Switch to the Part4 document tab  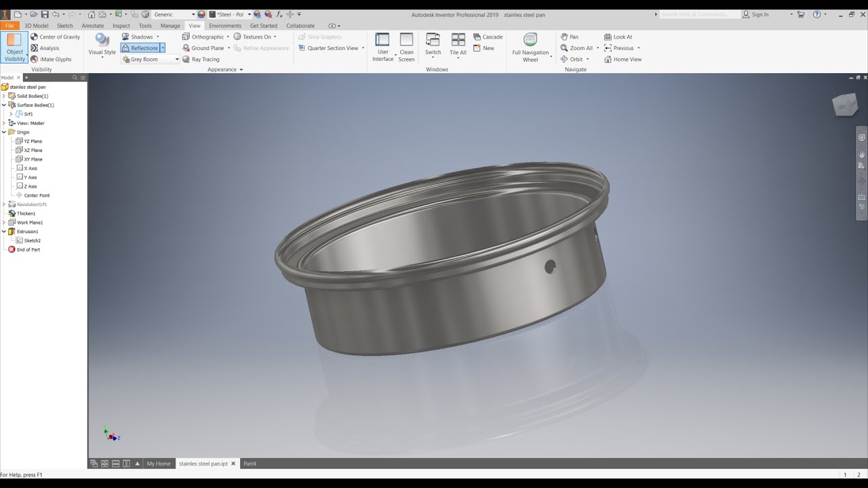250,464
